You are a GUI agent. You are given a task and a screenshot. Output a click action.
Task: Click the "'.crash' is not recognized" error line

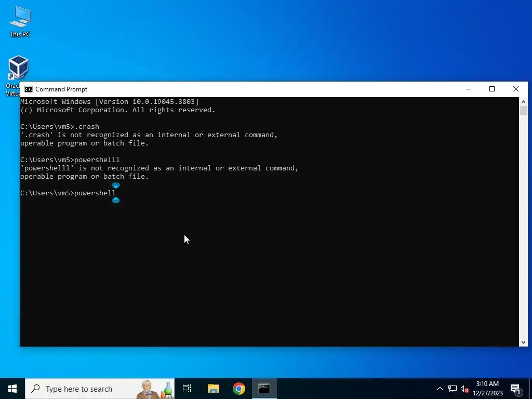149,135
